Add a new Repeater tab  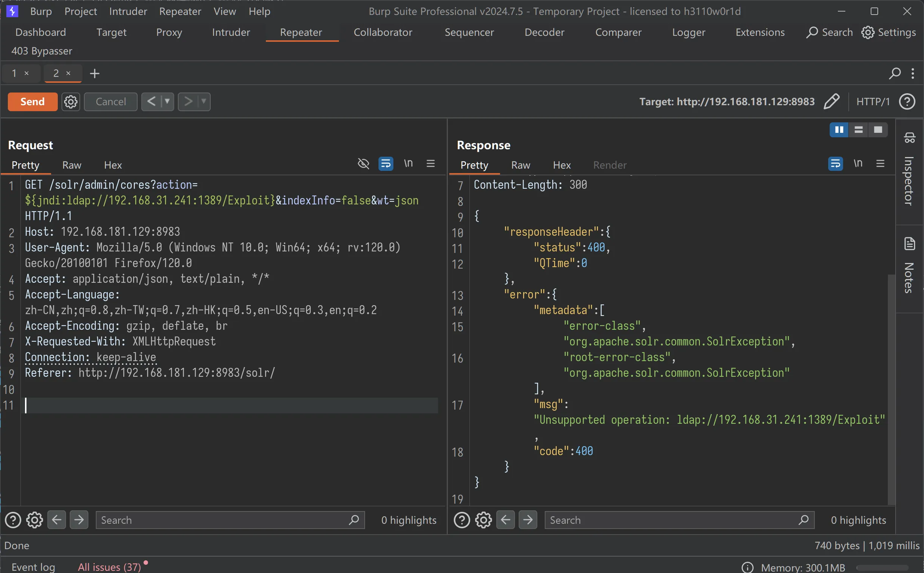coord(95,73)
